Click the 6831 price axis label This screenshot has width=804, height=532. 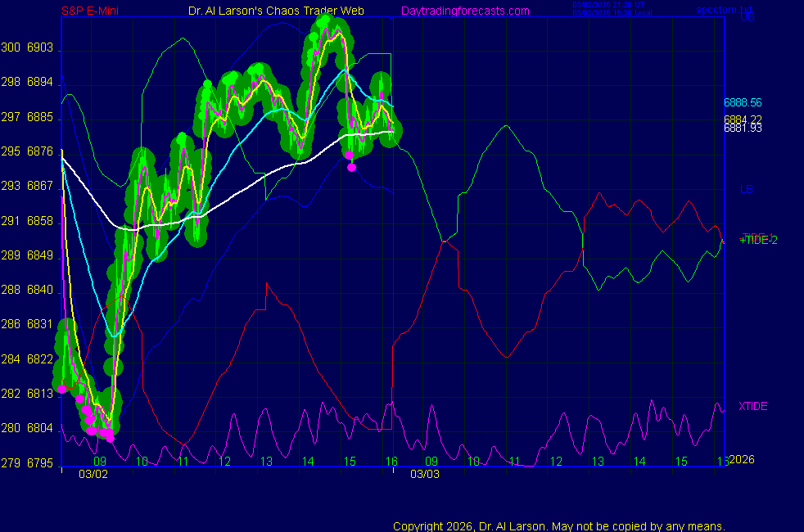39,324
